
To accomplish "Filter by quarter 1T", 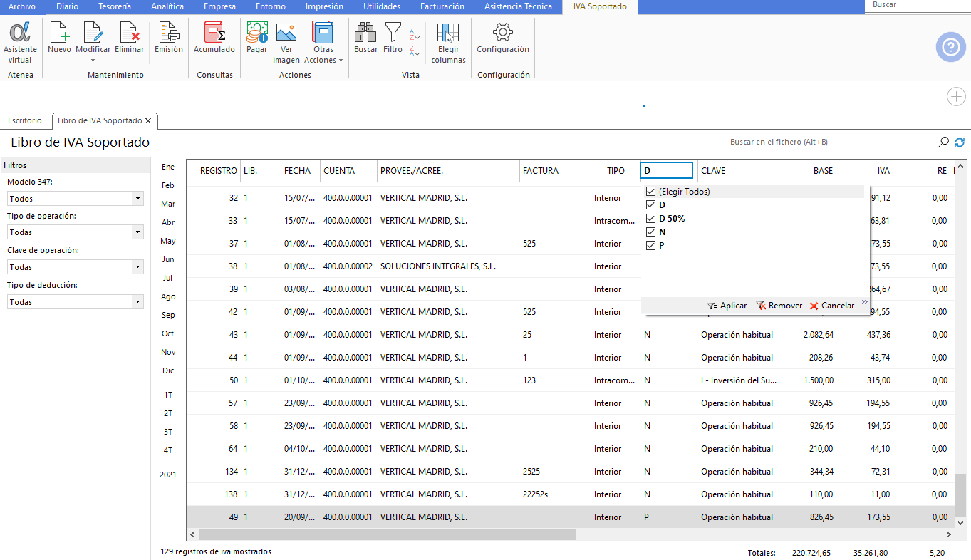I will (x=168, y=395).
